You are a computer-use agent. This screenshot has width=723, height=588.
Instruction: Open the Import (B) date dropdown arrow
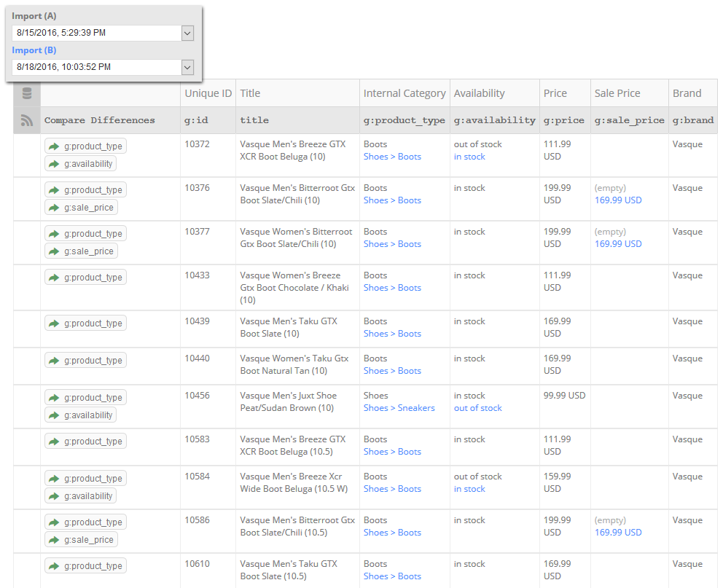(x=187, y=67)
